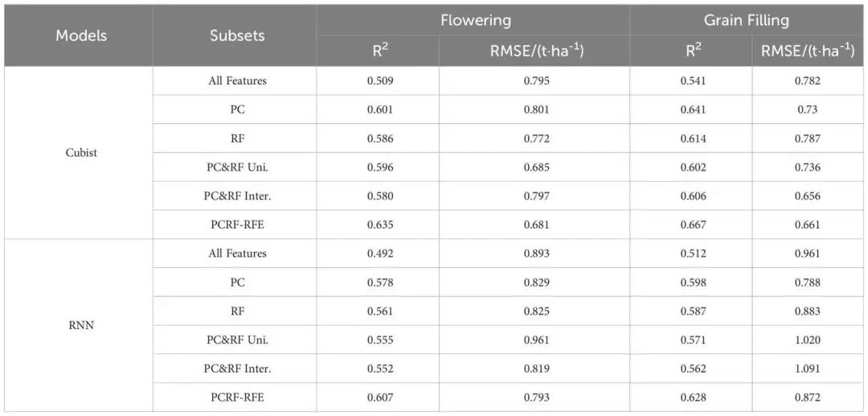Viewport: 868px width, 416px height.
Task: Select the 1.091 RMSE value
Action: tap(807, 369)
